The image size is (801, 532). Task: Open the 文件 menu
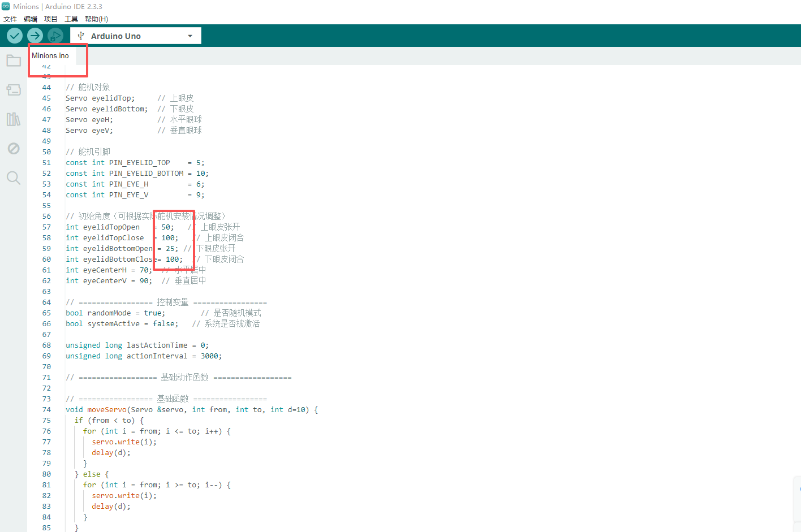tap(10, 19)
